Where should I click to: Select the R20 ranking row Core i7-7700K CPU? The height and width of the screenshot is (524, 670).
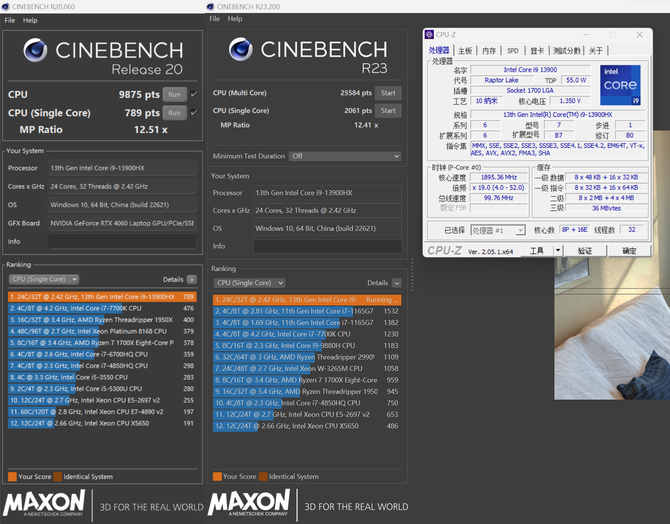[102, 308]
